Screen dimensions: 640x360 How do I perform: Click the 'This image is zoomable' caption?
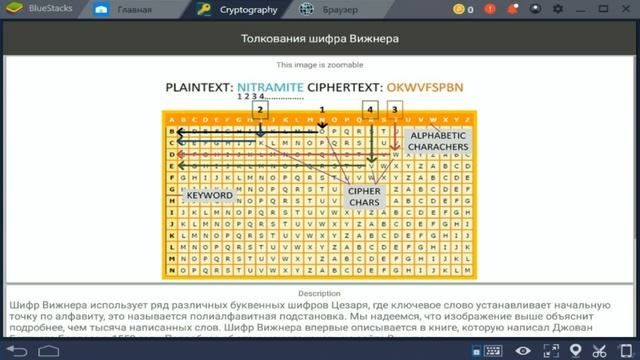tap(320, 65)
